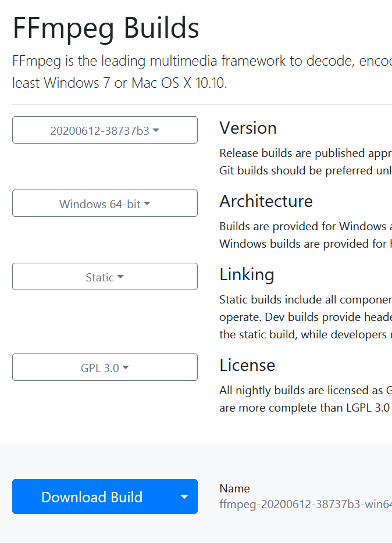Click the text 'Static builds include all'

click(x=278, y=299)
